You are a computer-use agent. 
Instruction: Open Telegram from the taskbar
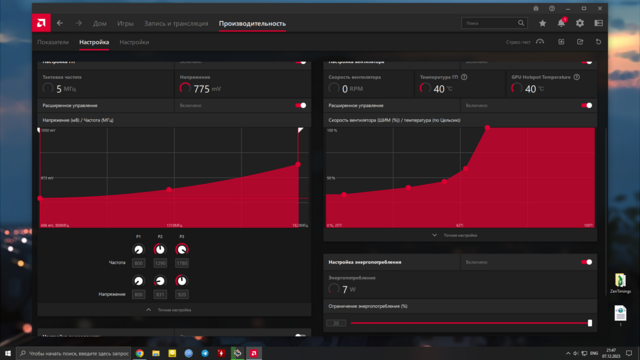click(205, 353)
